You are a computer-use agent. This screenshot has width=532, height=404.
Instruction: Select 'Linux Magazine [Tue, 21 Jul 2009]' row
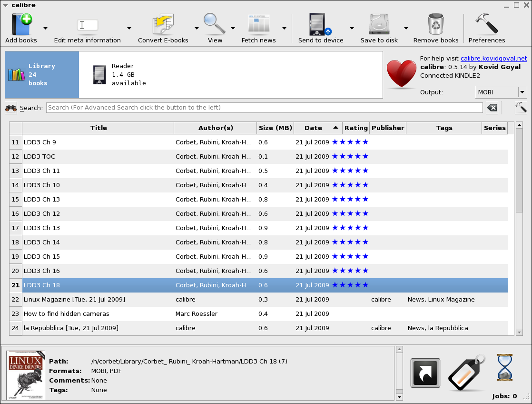point(265,299)
